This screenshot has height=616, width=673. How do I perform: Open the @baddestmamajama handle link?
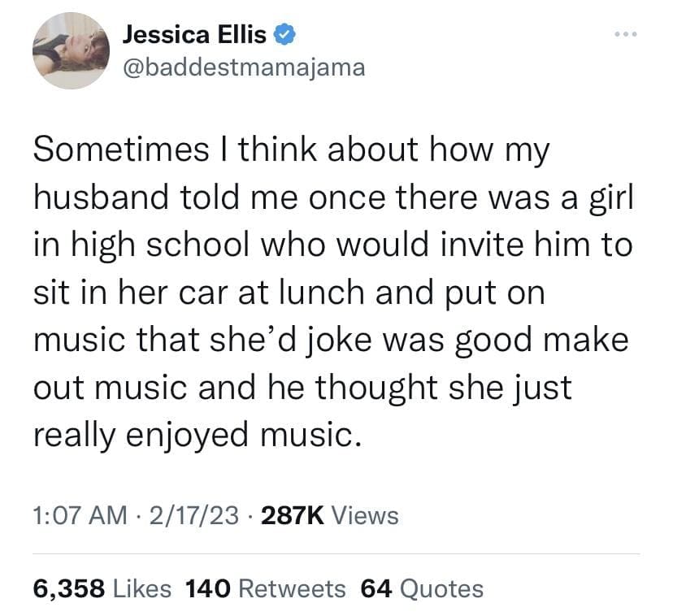[x=242, y=67]
